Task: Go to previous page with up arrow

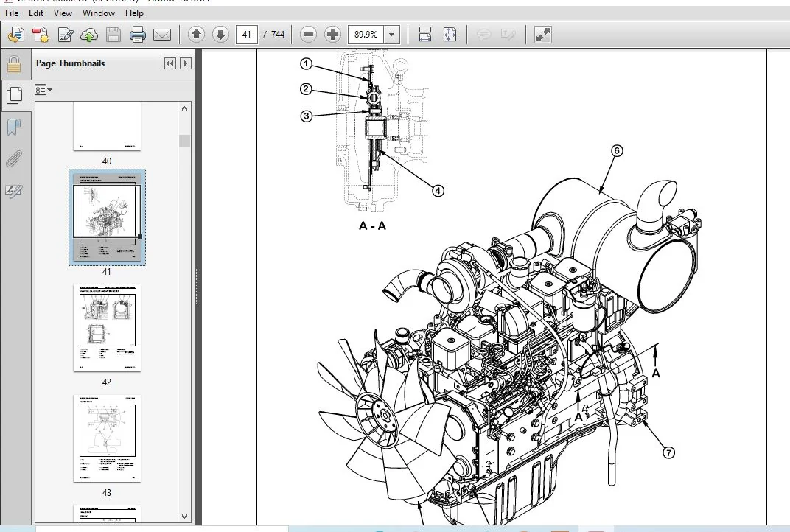Action: 197,34
